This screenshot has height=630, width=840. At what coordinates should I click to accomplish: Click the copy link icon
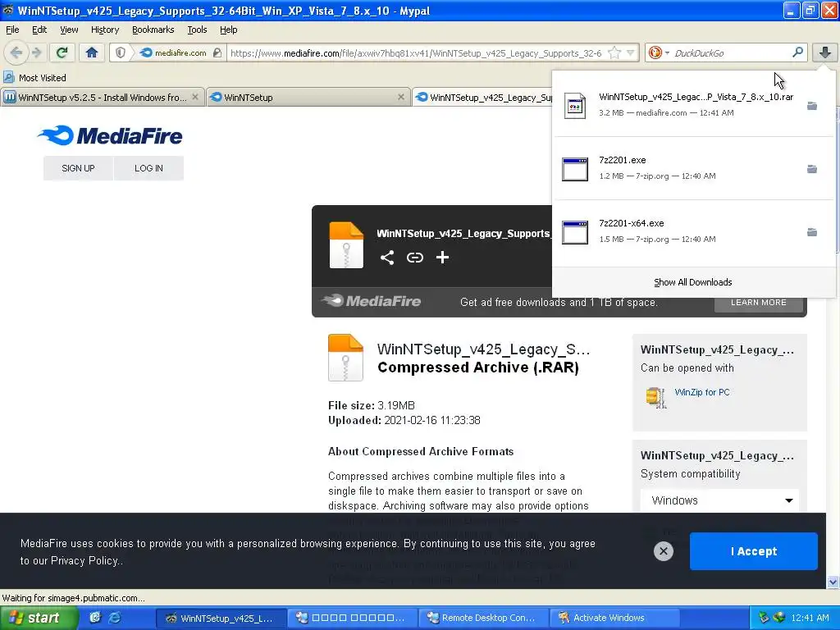tap(414, 258)
